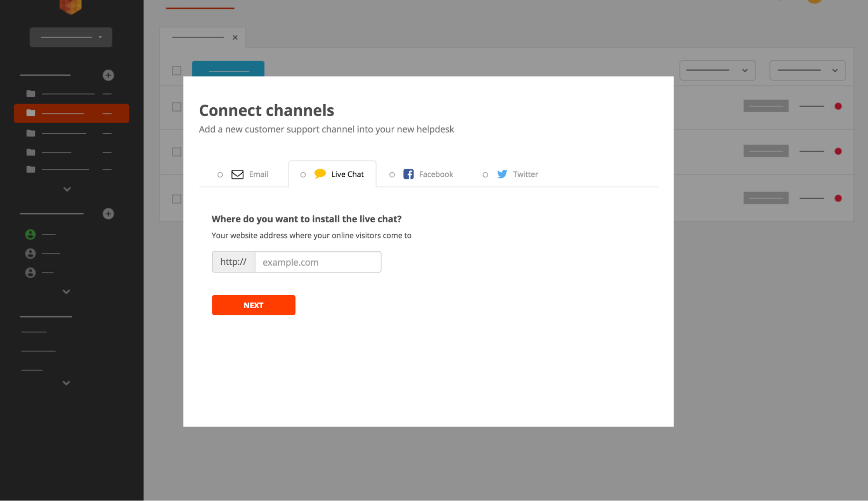Expand the folders list chevron in sidebar
Image resolution: width=868 pixels, height=501 pixels.
(67, 189)
